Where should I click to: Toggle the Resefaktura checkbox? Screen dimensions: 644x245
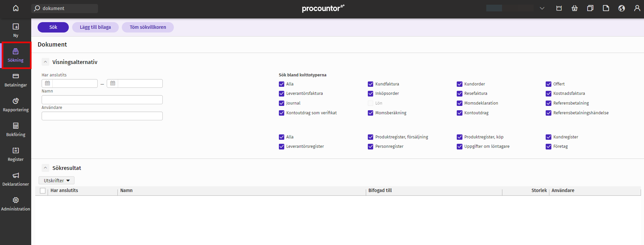point(459,94)
